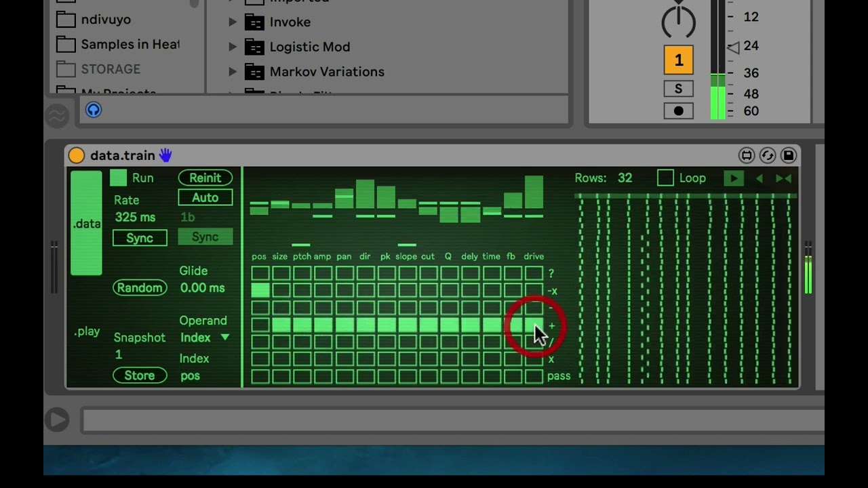
Task: Solo the track with the S button
Action: click(x=678, y=89)
